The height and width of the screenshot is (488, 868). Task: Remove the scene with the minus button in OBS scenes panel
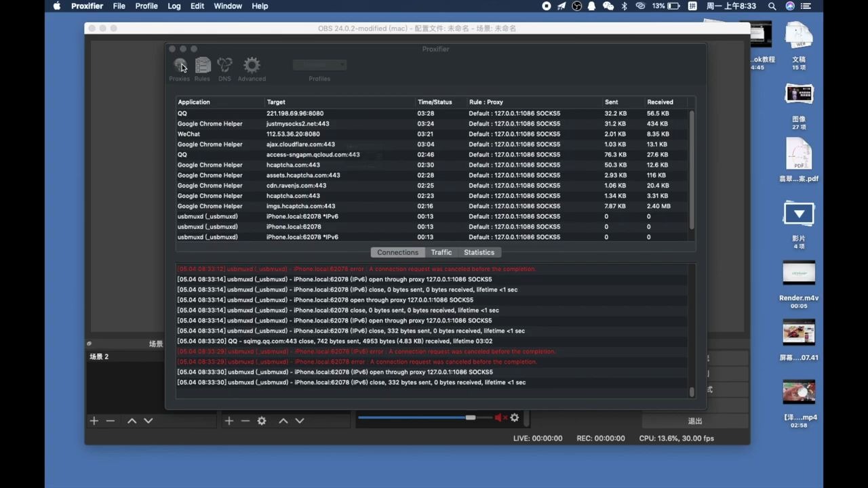coord(110,421)
